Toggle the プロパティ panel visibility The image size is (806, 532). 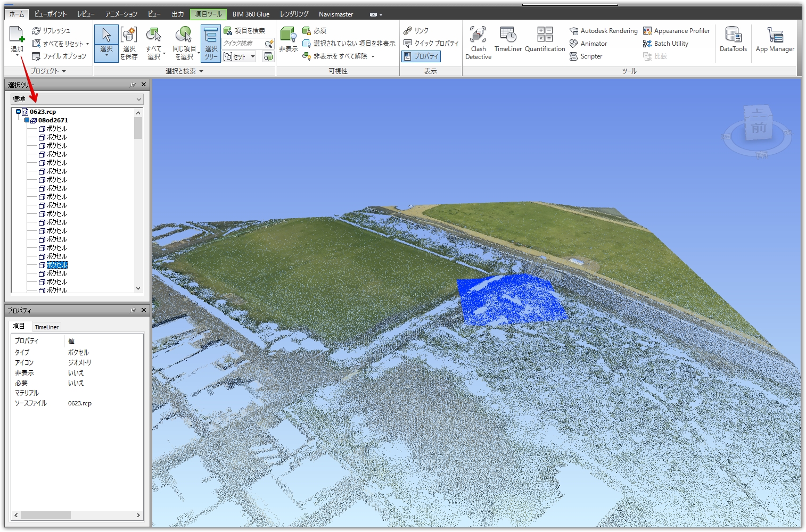click(x=421, y=56)
